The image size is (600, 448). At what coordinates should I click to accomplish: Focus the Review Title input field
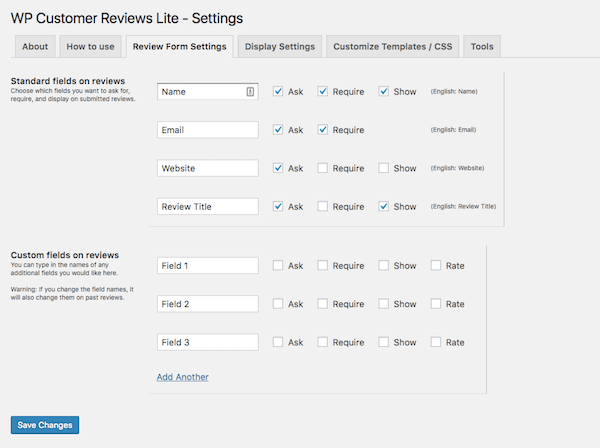coord(208,206)
